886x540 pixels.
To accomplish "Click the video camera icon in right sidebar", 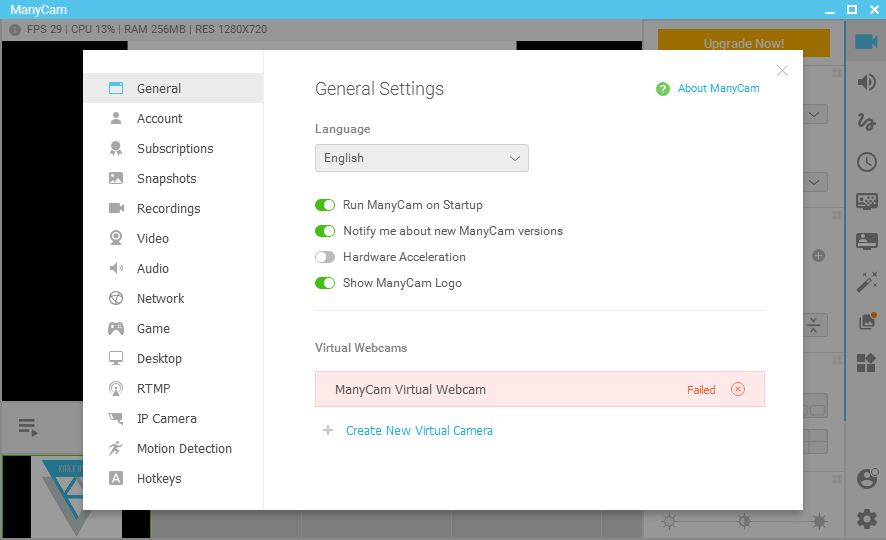I will (x=866, y=41).
